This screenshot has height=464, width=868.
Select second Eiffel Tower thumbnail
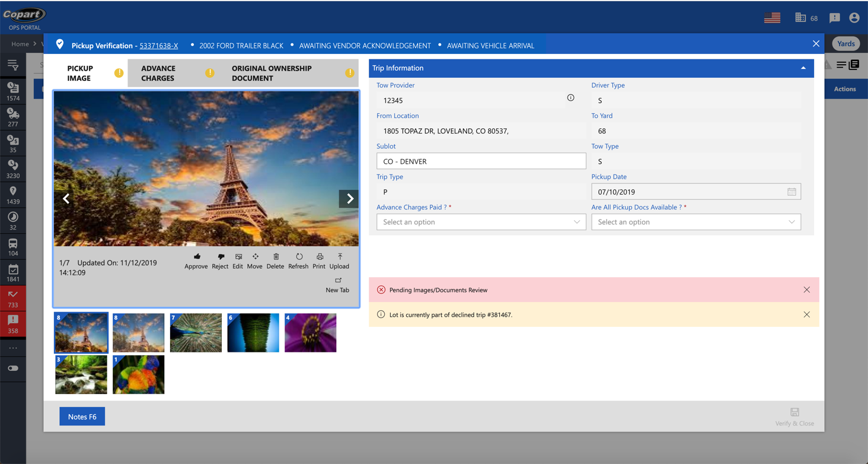click(x=138, y=333)
